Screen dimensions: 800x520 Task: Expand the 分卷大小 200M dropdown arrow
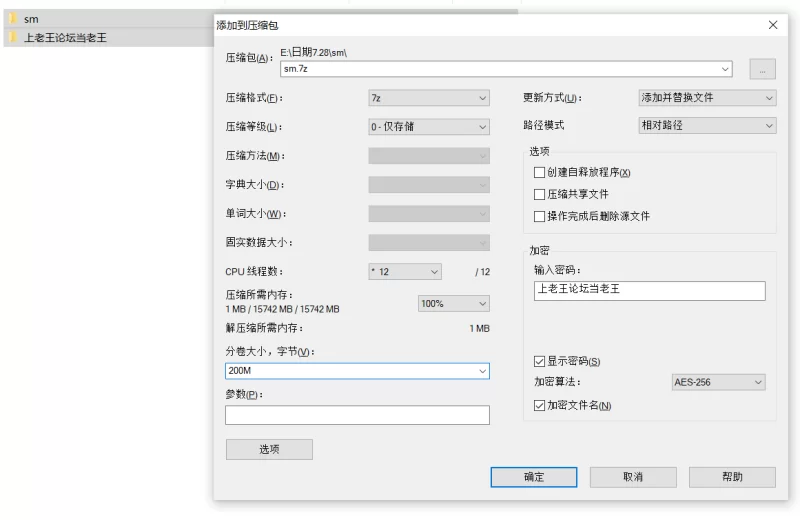point(482,371)
